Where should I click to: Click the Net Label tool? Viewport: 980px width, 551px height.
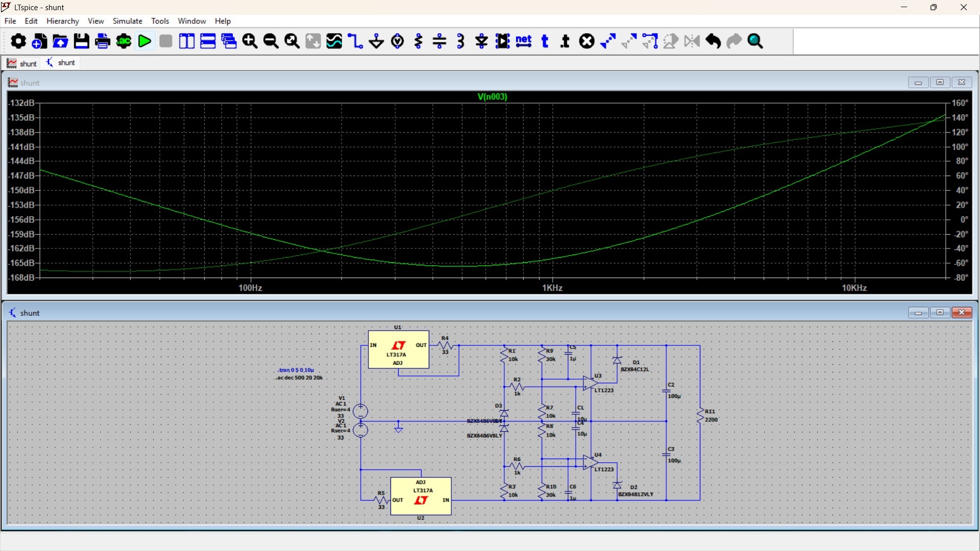click(x=524, y=41)
